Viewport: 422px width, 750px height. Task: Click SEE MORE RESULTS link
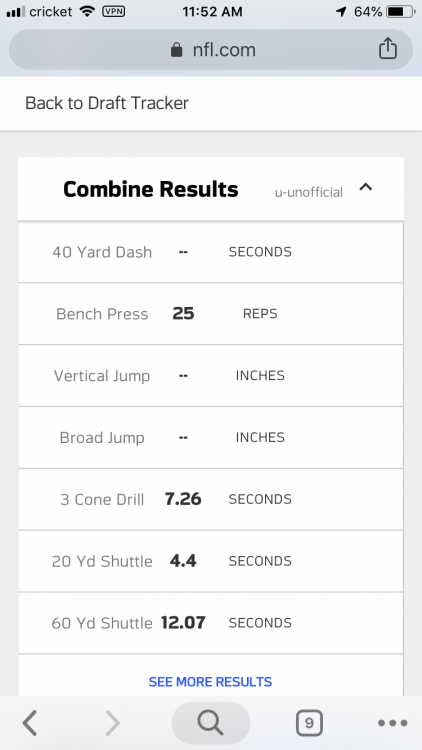[211, 682]
